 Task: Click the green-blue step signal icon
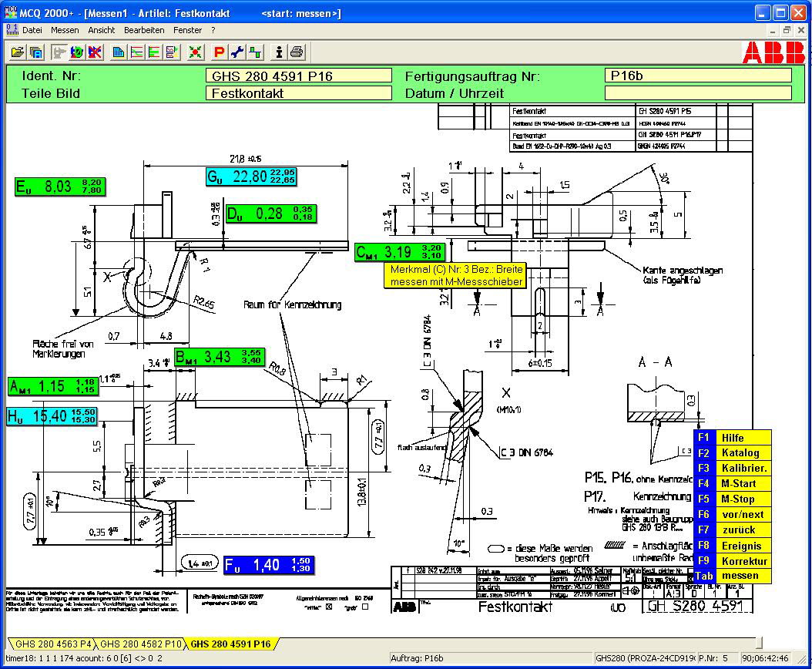255,52
